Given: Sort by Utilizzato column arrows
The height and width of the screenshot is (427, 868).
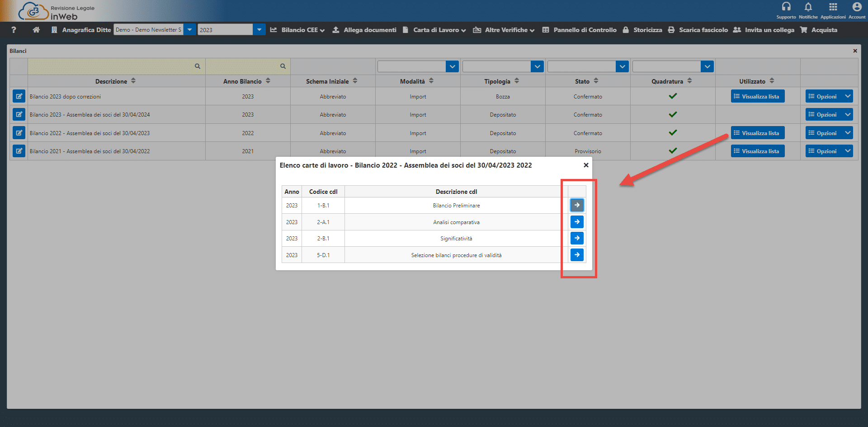Looking at the screenshot, I should [x=772, y=81].
